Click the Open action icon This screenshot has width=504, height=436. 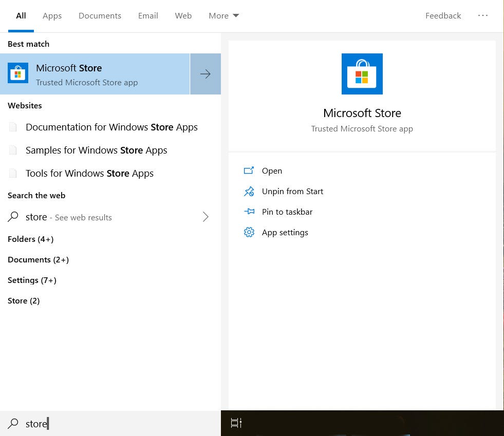249,170
